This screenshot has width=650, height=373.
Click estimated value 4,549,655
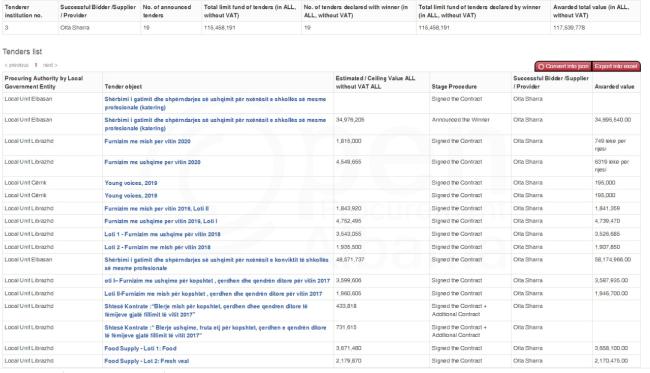pos(348,162)
